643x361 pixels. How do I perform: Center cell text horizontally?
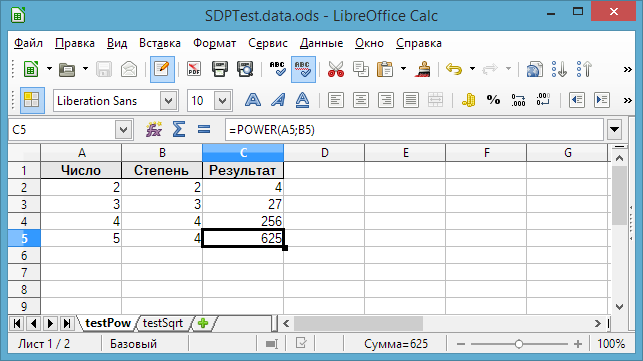[x=361, y=100]
